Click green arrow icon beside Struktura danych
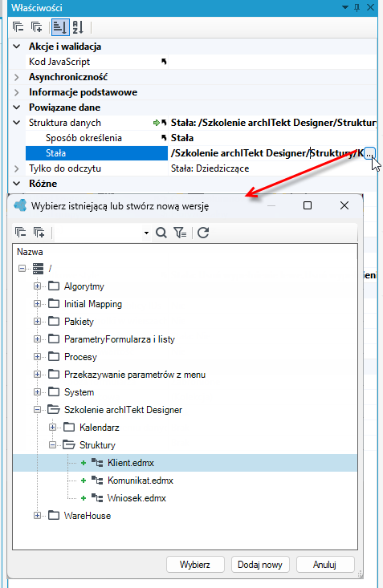Screen dimensions: 383x588 pos(157,123)
